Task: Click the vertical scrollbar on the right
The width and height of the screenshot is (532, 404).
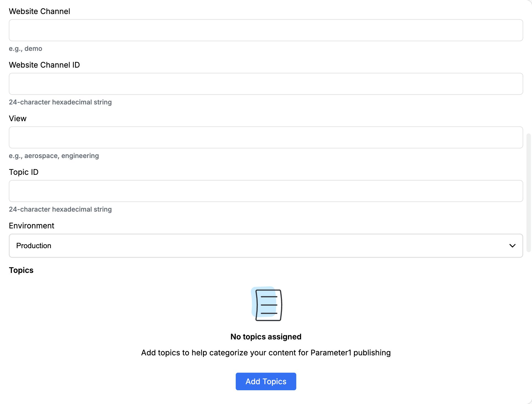Action: click(x=528, y=192)
